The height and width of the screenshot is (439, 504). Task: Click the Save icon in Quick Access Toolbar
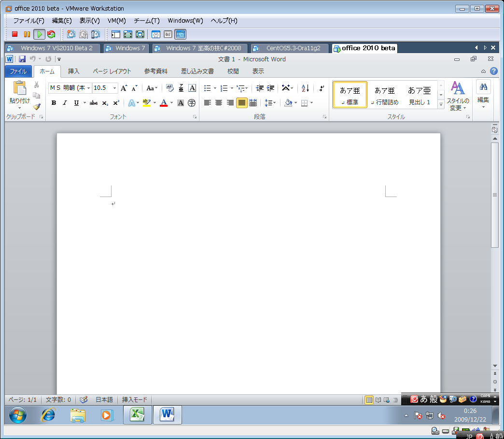[x=22, y=59]
